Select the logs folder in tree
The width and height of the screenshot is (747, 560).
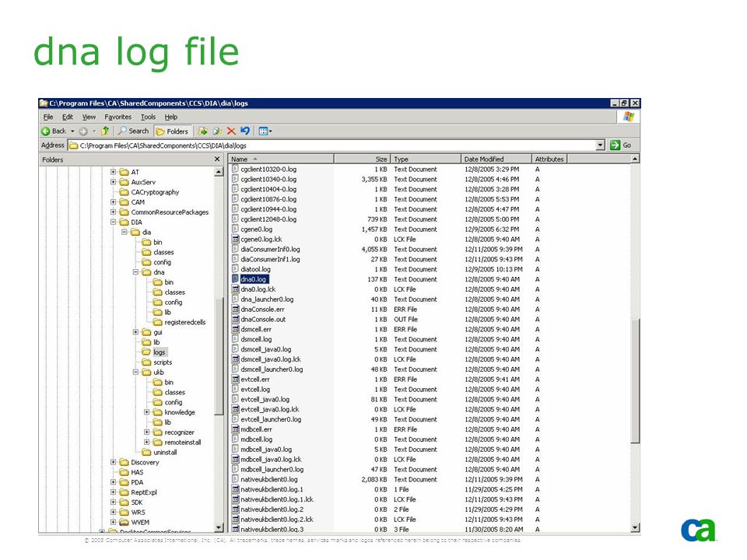pyautogui.click(x=160, y=352)
